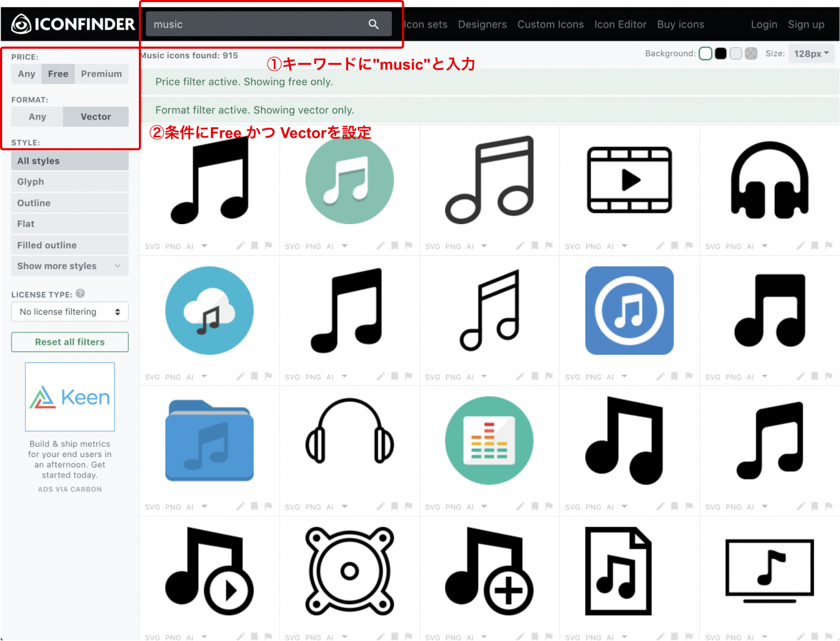
Task: Click the search magnifier icon
Action: click(x=373, y=24)
